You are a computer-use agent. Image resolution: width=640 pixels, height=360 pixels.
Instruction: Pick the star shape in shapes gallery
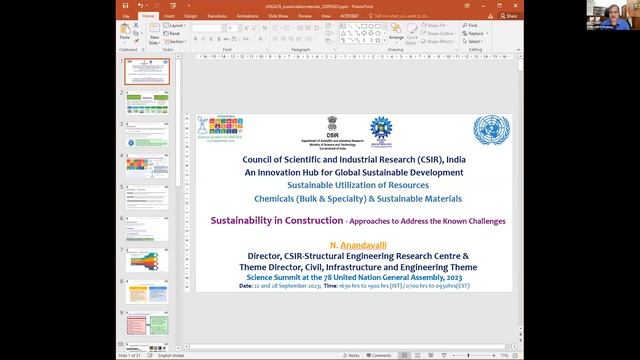click(378, 40)
